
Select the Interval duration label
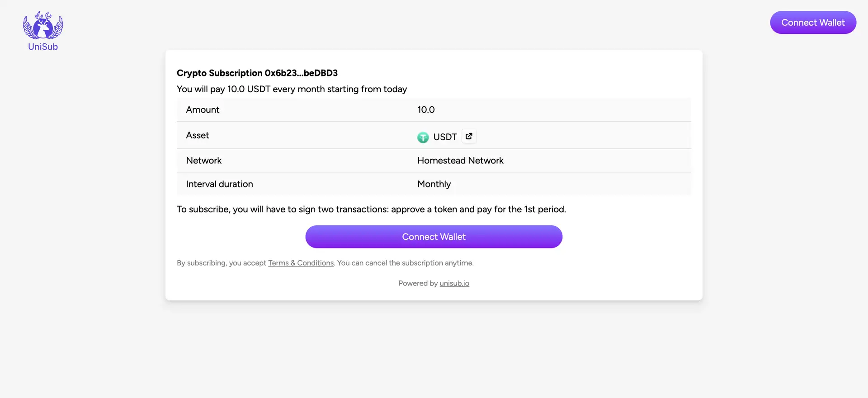[219, 184]
